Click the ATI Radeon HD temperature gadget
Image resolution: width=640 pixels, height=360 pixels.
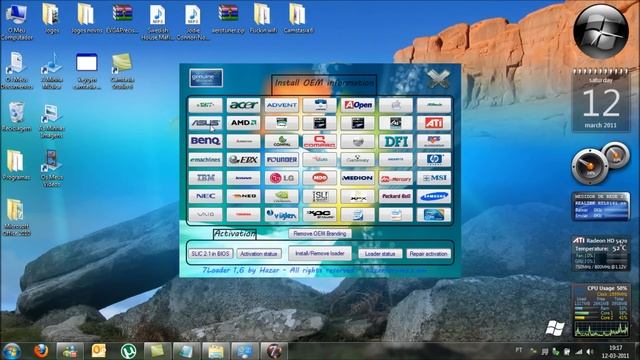coord(601,253)
